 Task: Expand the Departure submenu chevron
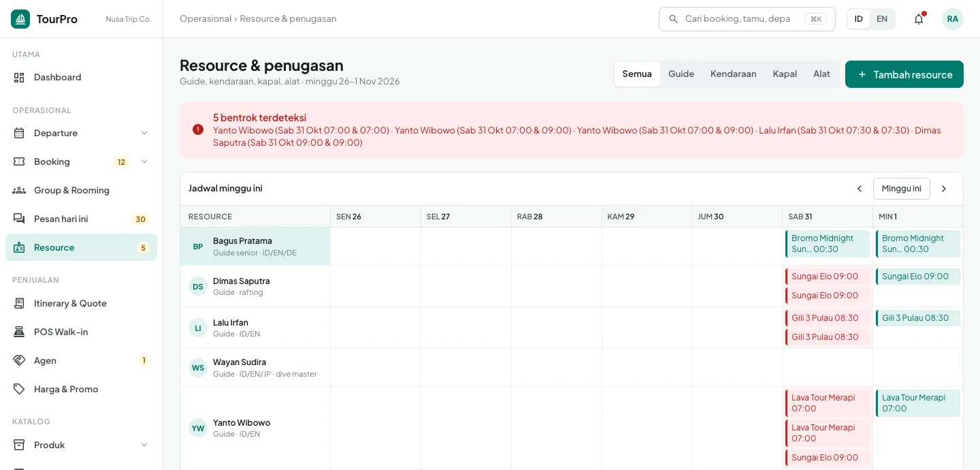[144, 134]
